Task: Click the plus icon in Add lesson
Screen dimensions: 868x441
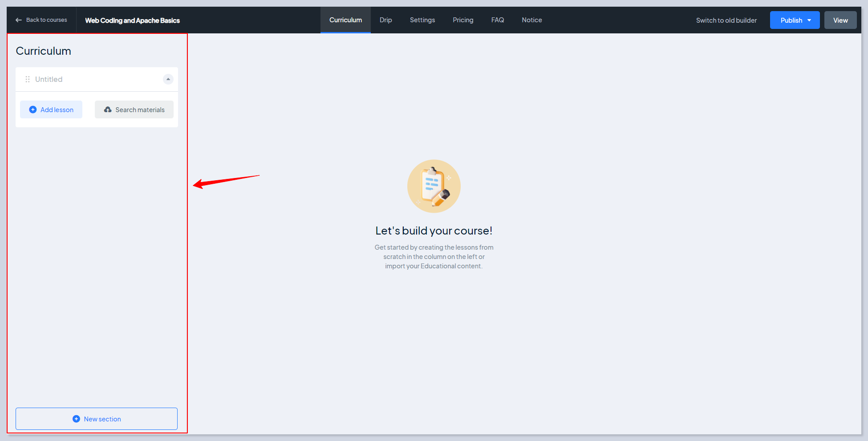Action: [x=32, y=109]
